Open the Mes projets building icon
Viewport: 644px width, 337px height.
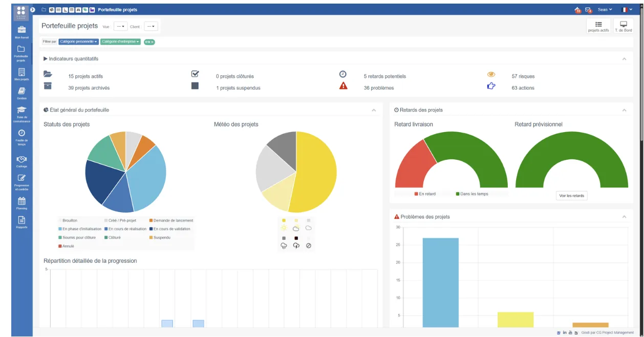point(22,72)
